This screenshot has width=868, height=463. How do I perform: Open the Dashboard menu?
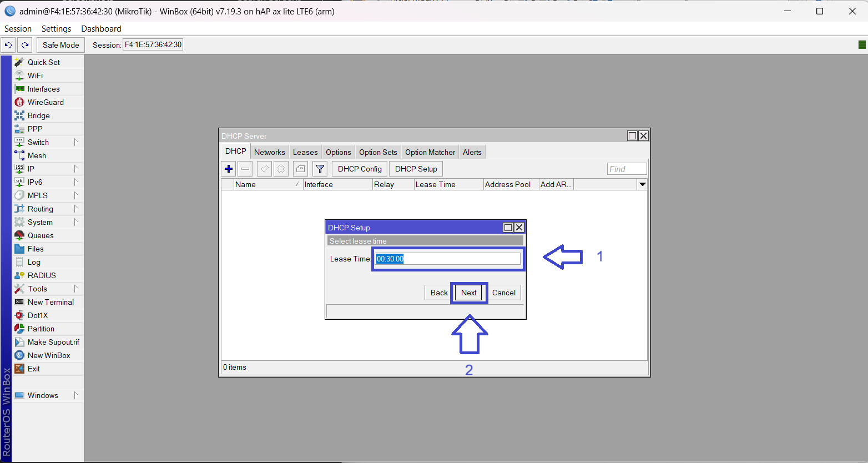(x=101, y=29)
